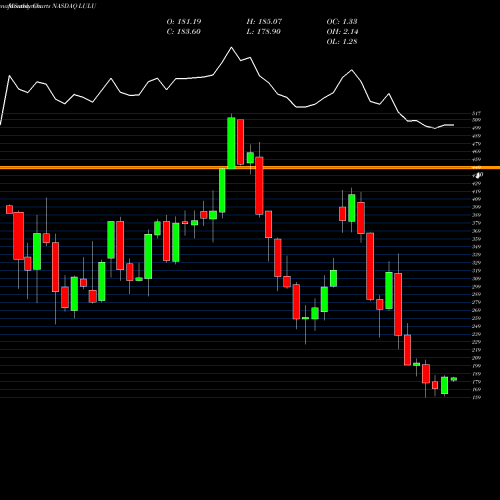
Task: Click the close price value C: 183.60
Action: (184, 32)
